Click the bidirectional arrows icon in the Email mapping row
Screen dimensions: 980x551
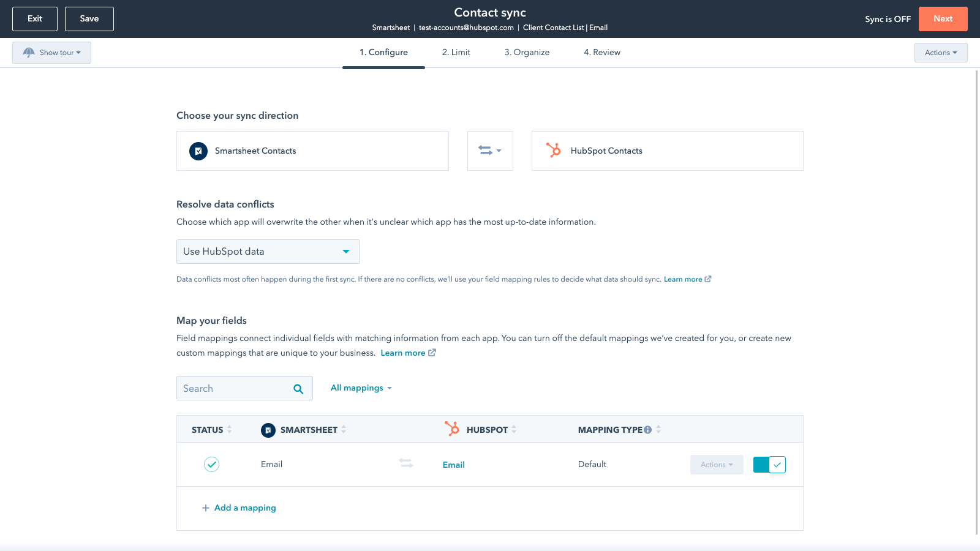coord(405,464)
